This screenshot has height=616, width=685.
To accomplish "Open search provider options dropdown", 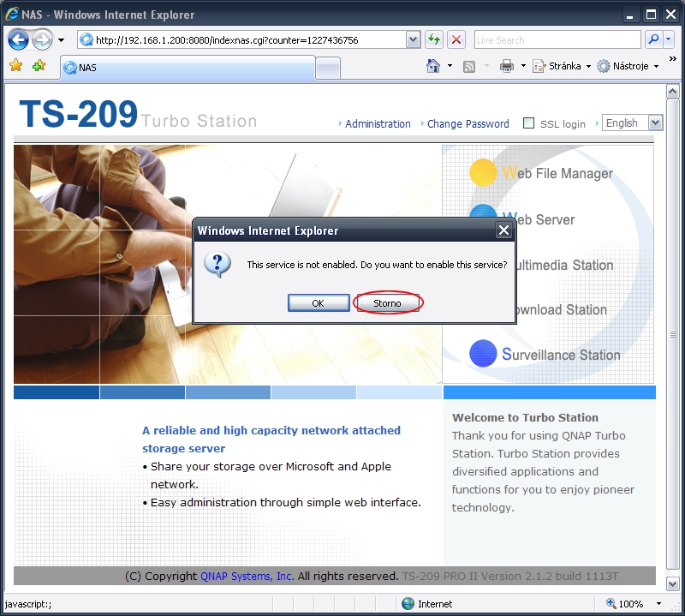I will pos(669,39).
